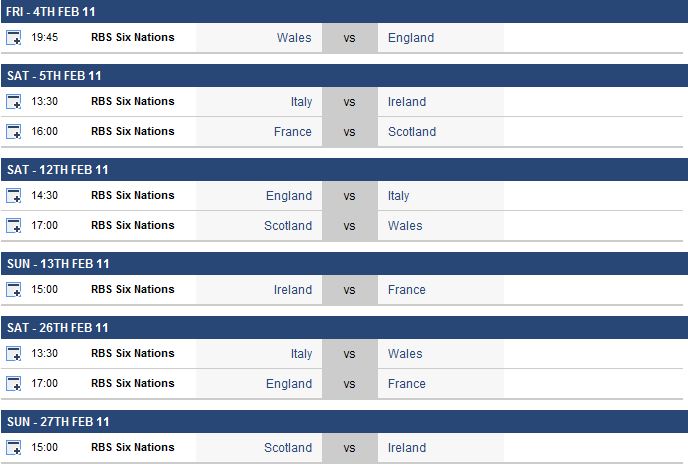Add Scotland vs Wales game to calendar
Screen dimensions: 688x464
14,226
